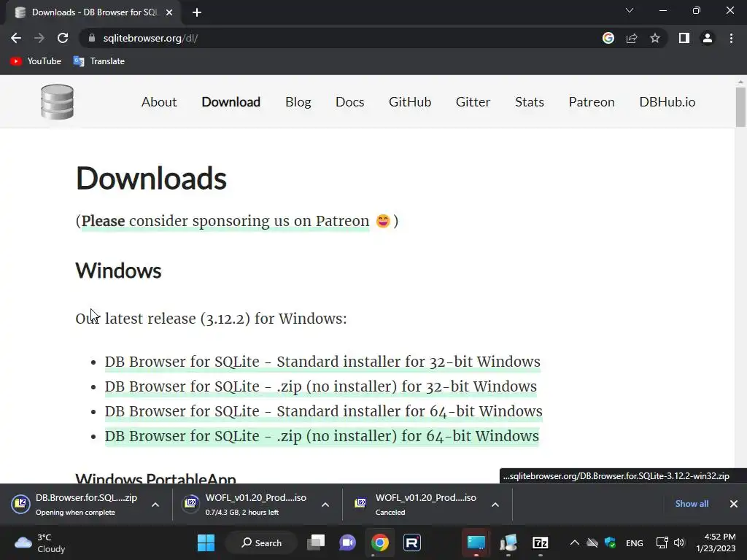Open the Docs page
The height and width of the screenshot is (560, 747).
(349, 102)
